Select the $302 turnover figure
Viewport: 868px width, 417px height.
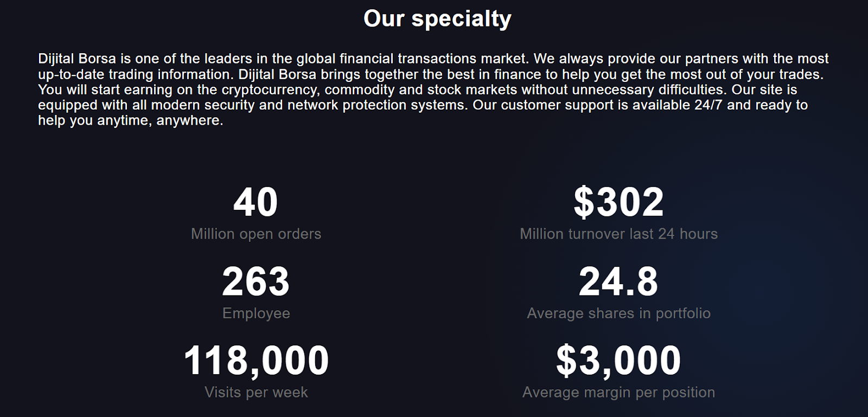[618, 202]
